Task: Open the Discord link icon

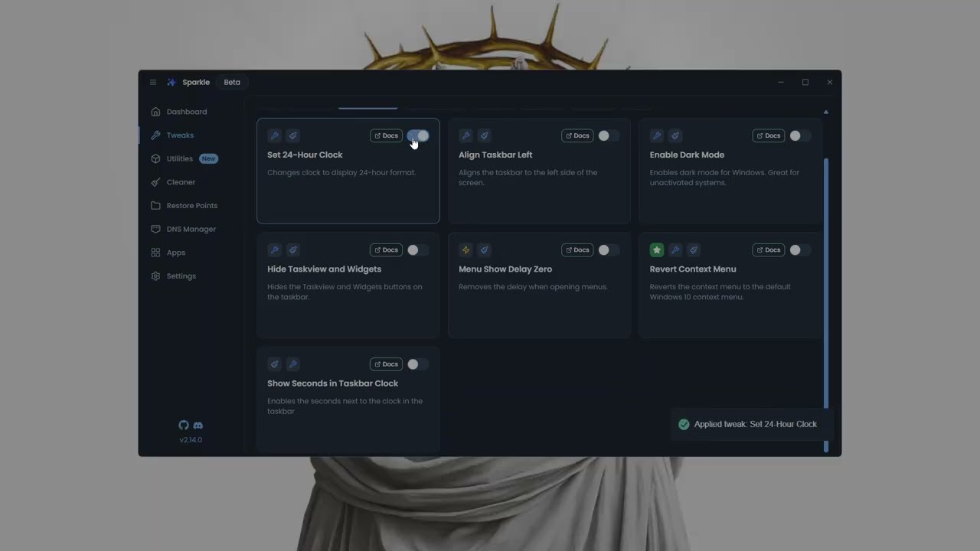Action: 198,425
